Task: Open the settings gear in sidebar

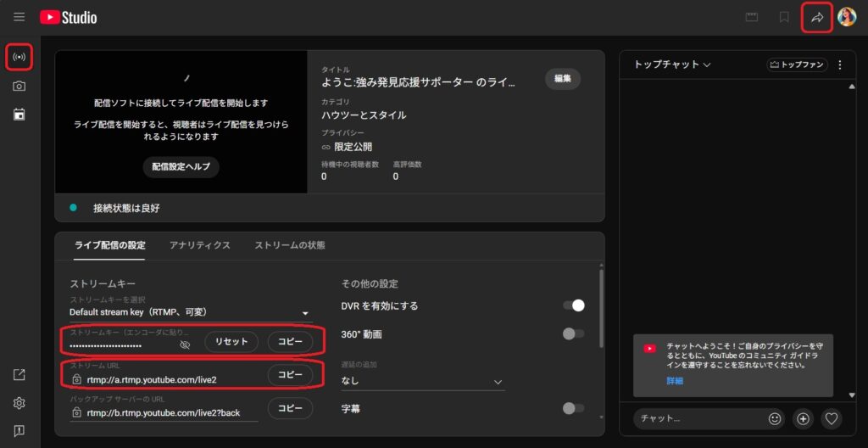Action: coord(19,402)
